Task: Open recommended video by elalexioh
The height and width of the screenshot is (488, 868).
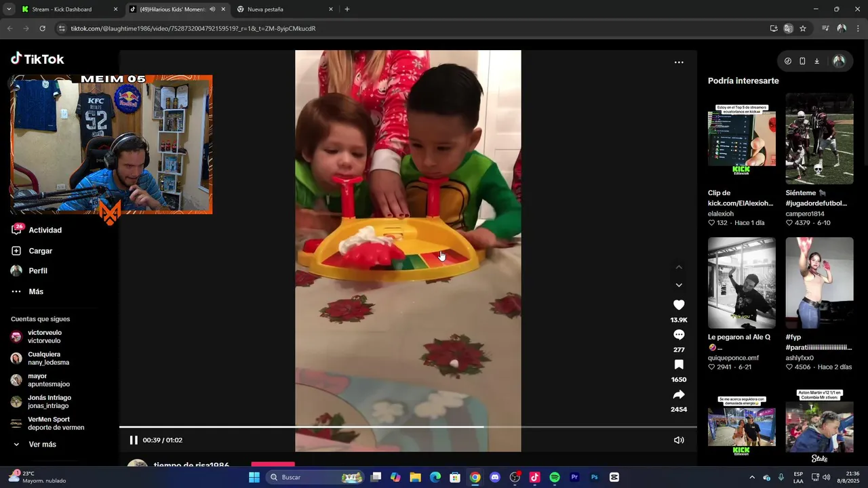Action: coord(742,139)
